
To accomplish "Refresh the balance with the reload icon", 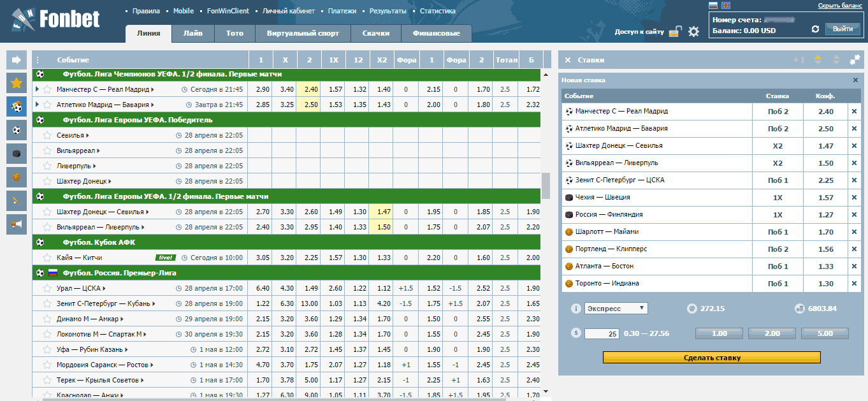I will [815, 29].
